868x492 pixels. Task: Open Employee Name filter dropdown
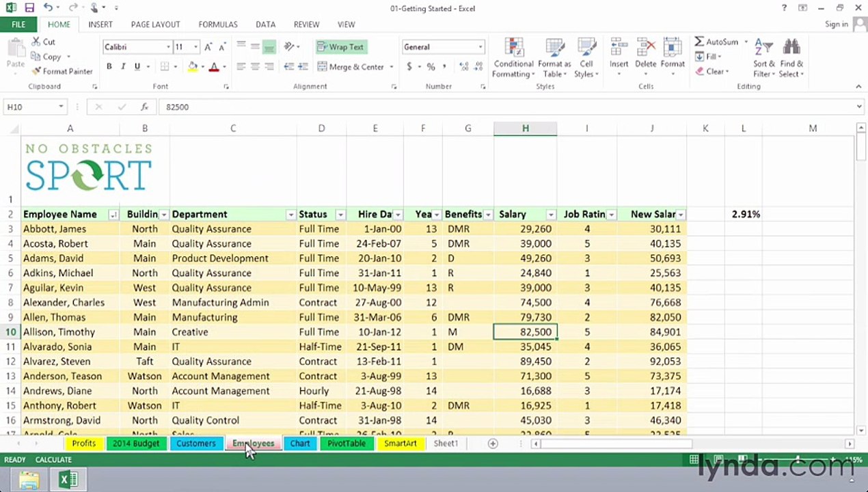pos(113,215)
